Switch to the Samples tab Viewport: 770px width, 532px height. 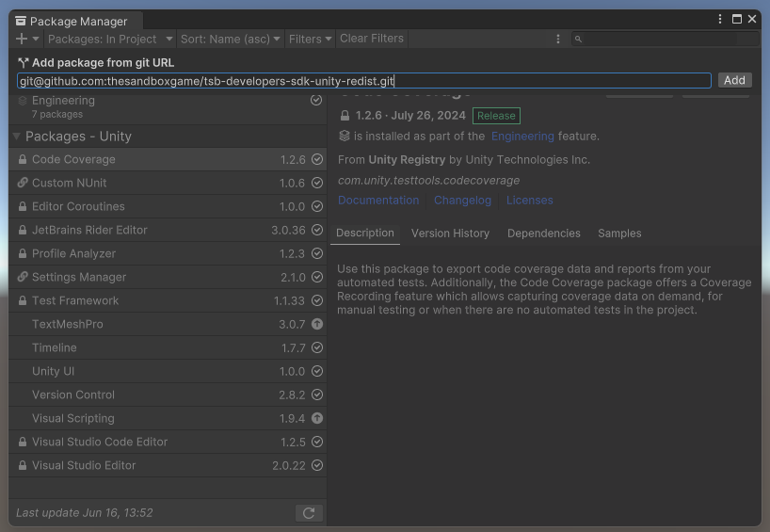pyautogui.click(x=619, y=234)
